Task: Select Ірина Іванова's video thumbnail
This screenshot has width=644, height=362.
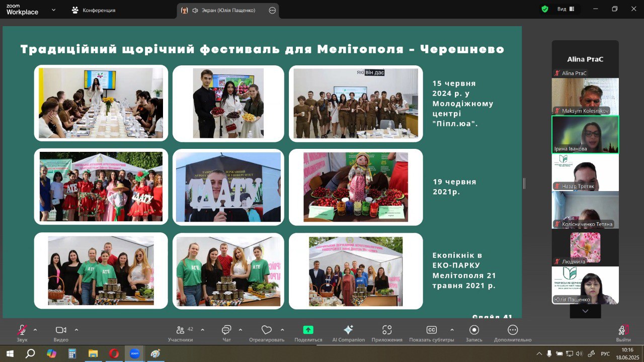Action: point(585,134)
